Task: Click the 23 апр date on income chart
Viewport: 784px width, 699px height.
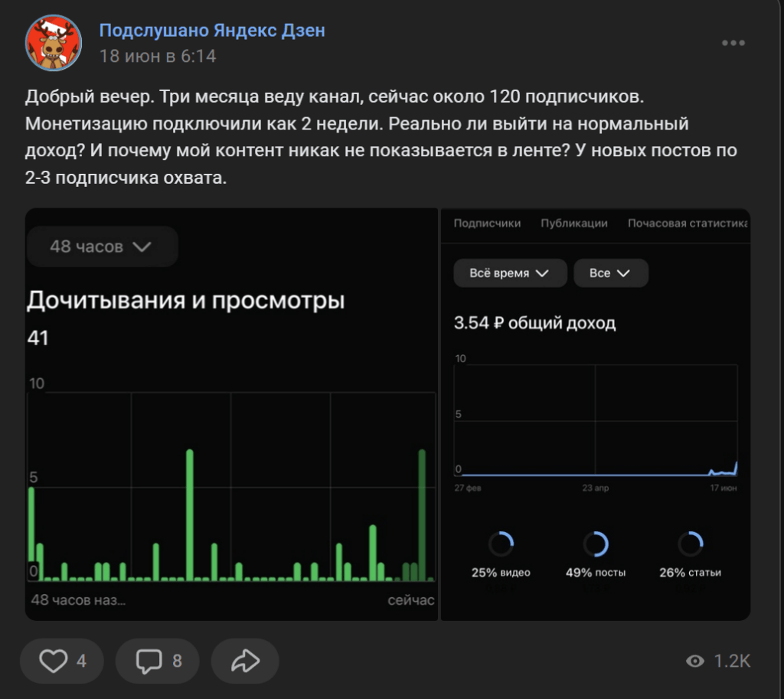Action: point(595,488)
